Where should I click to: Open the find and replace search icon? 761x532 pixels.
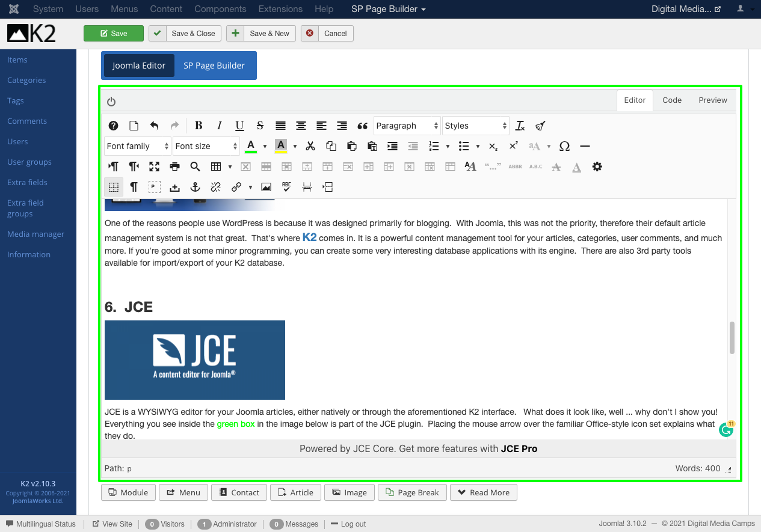(195, 167)
